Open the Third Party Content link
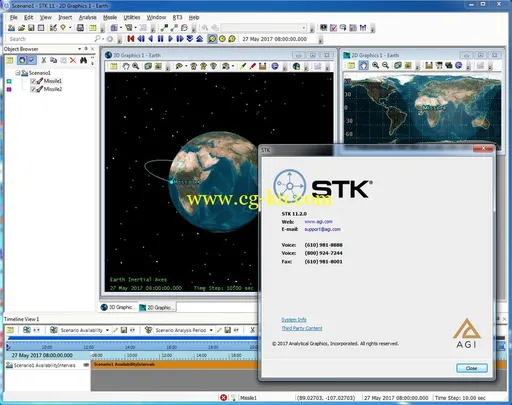 coord(302,328)
